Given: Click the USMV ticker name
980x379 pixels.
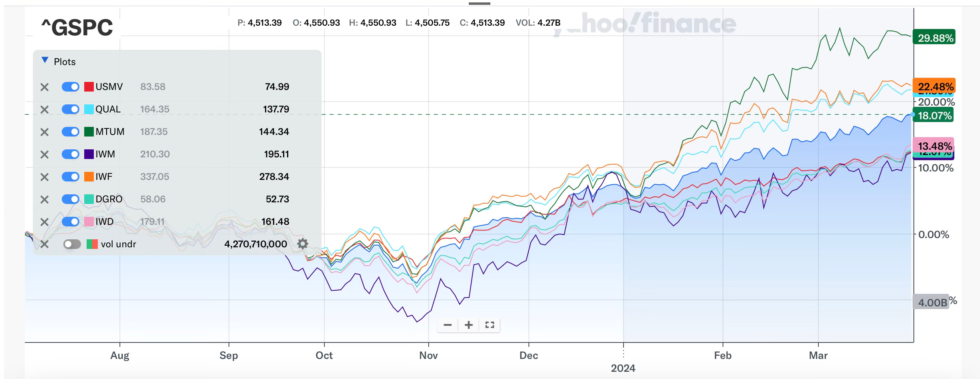Looking at the screenshot, I should pos(109,87).
